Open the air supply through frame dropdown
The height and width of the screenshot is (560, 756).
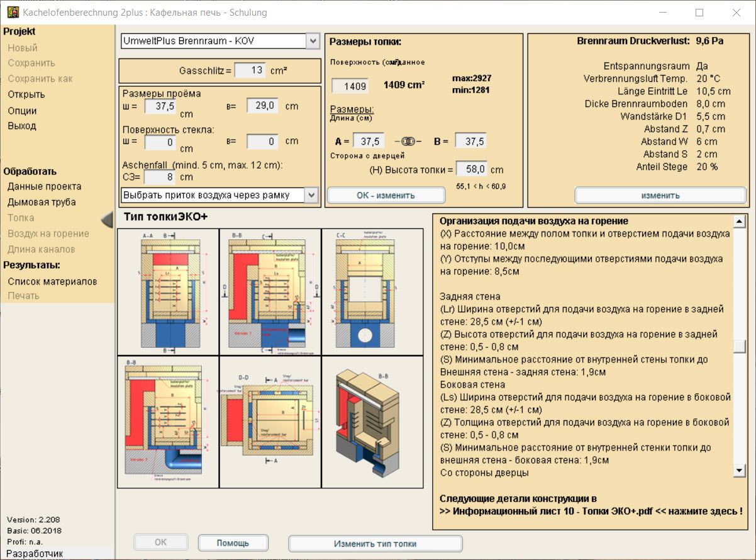[x=313, y=195]
